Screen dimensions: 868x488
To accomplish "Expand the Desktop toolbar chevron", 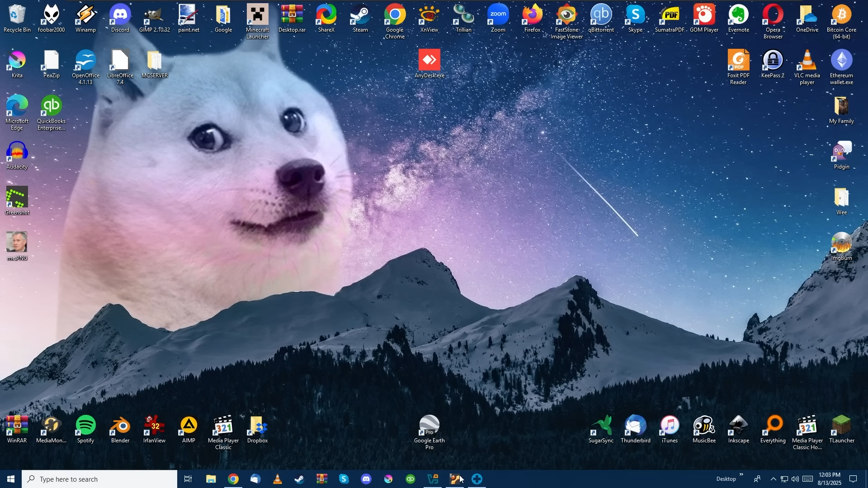I will tap(742, 475).
